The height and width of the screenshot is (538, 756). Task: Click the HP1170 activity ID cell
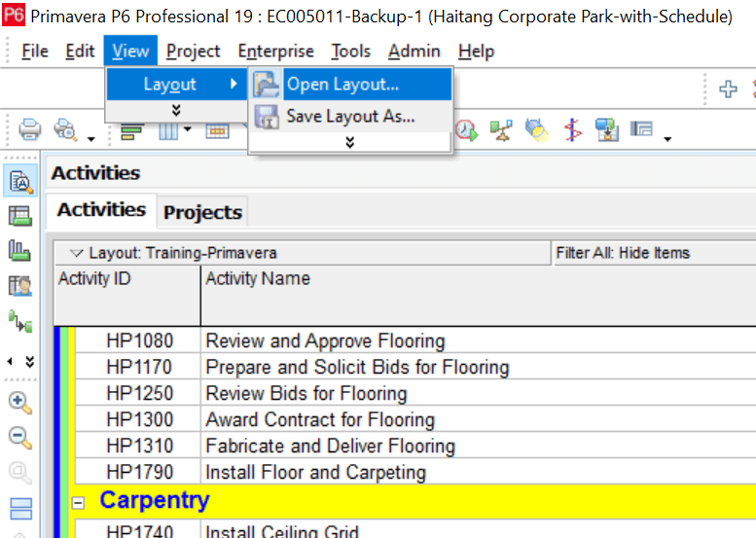click(x=139, y=367)
